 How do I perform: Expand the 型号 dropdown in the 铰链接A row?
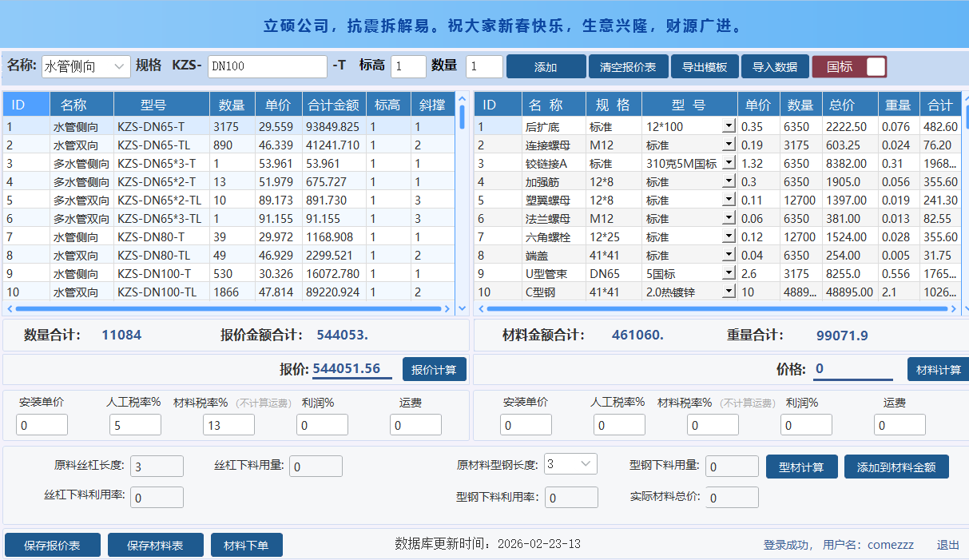(x=728, y=163)
